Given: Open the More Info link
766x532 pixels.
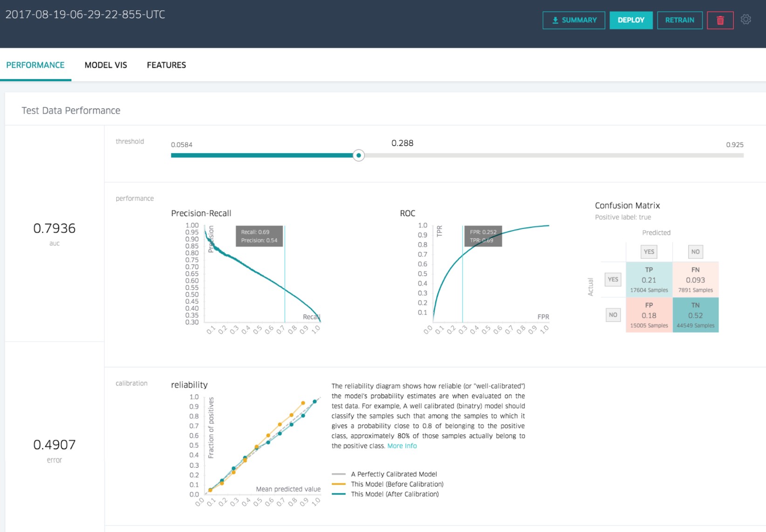Looking at the screenshot, I should tap(402, 446).
